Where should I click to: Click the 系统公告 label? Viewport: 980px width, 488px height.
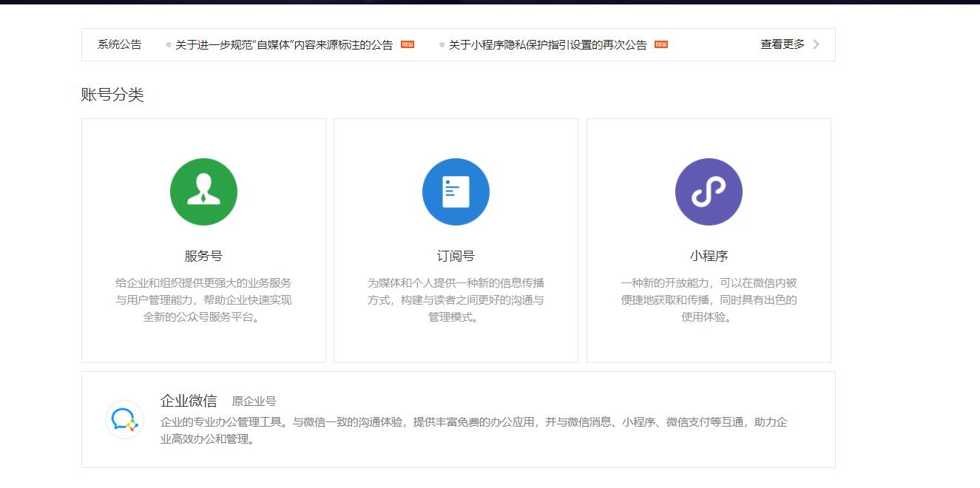point(120,44)
